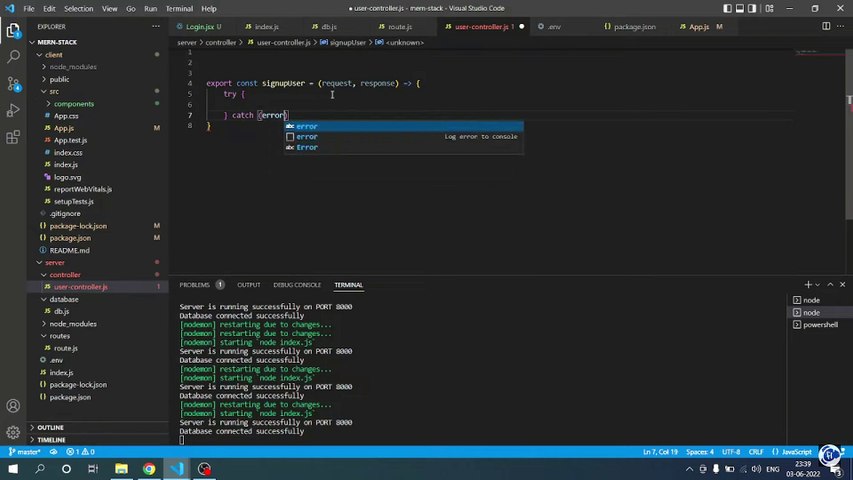This screenshot has width=853, height=480.
Task: Open the OUTPUT panel tab
Action: [249, 285]
